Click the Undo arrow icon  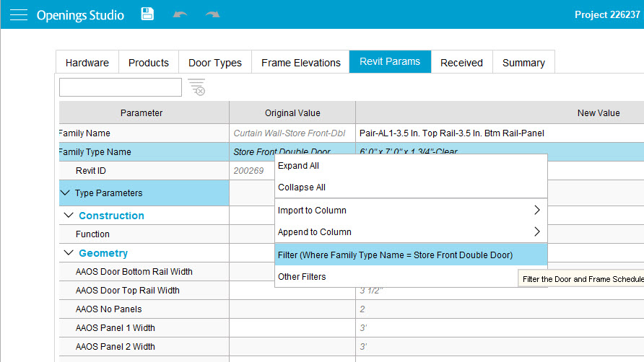coord(180,14)
